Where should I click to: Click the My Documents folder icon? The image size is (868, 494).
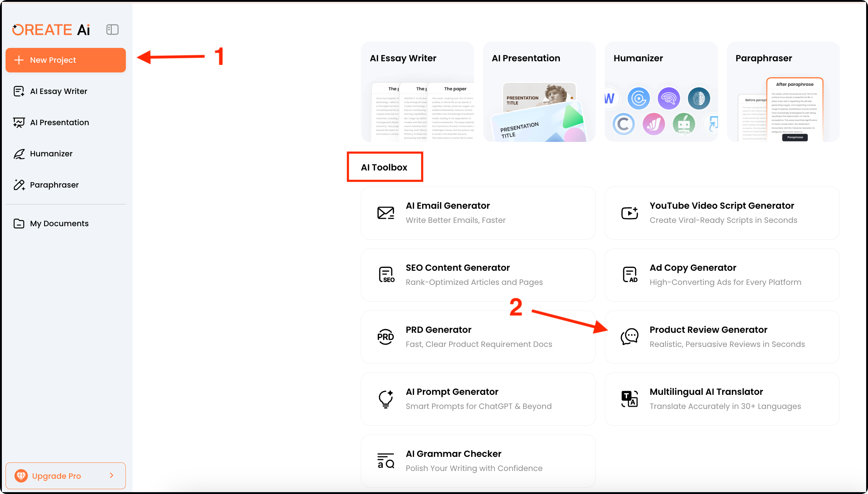pyautogui.click(x=19, y=224)
